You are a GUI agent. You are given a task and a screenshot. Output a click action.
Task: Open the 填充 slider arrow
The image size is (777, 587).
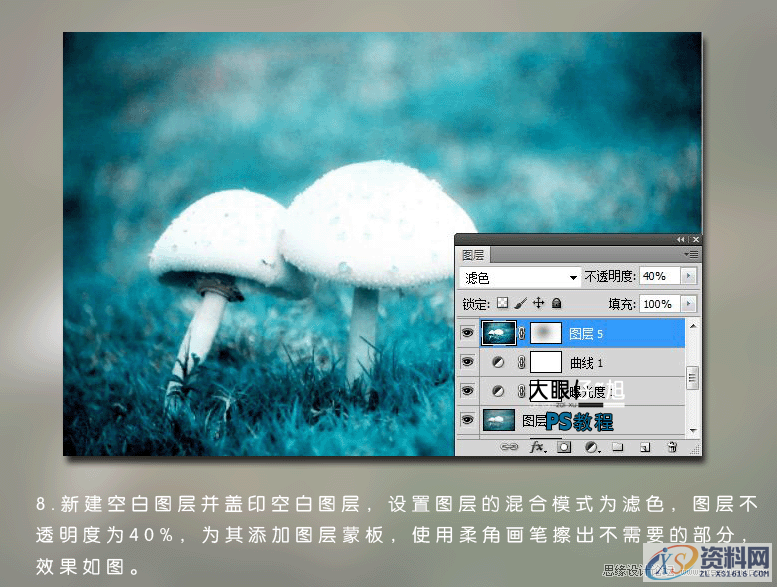689,303
